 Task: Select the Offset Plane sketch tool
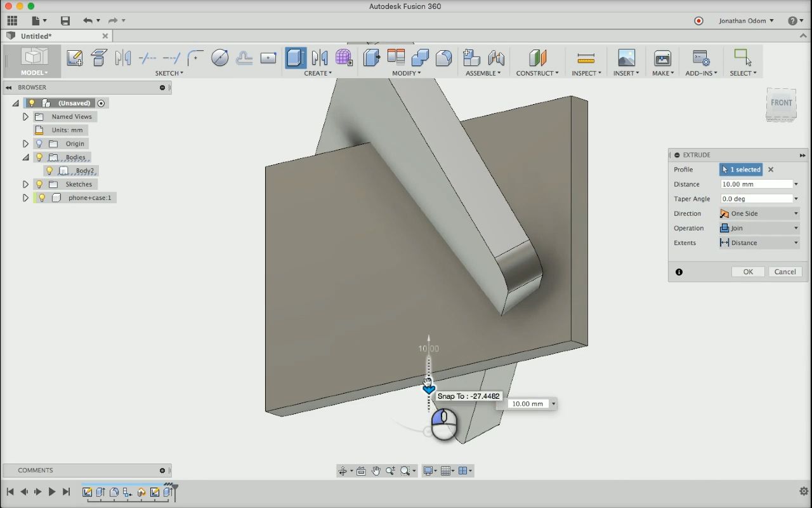pyautogui.click(x=99, y=58)
